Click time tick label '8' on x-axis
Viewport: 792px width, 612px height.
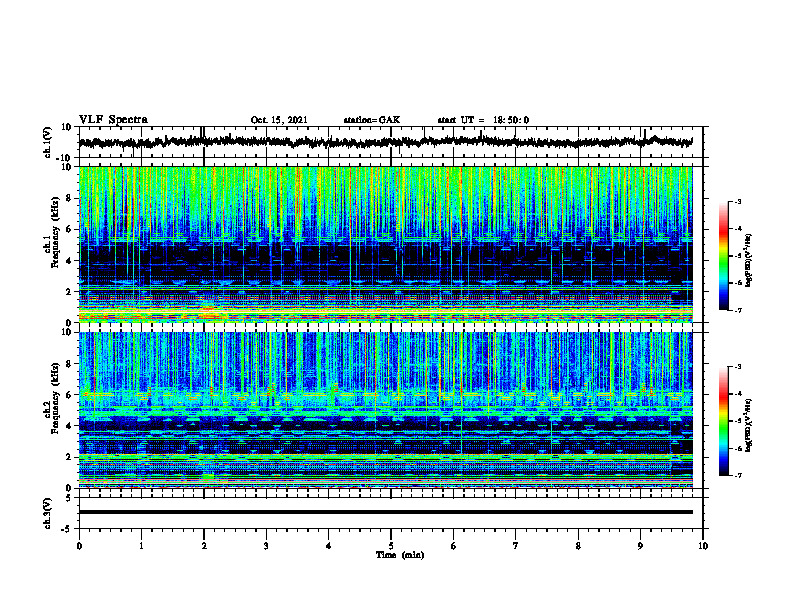click(578, 546)
